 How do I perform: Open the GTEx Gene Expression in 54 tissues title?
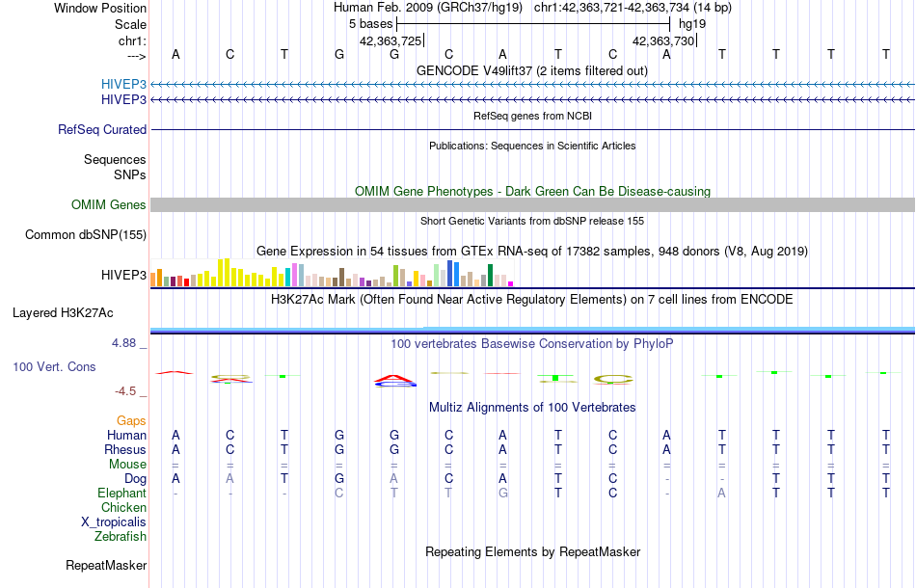point(532,251)
